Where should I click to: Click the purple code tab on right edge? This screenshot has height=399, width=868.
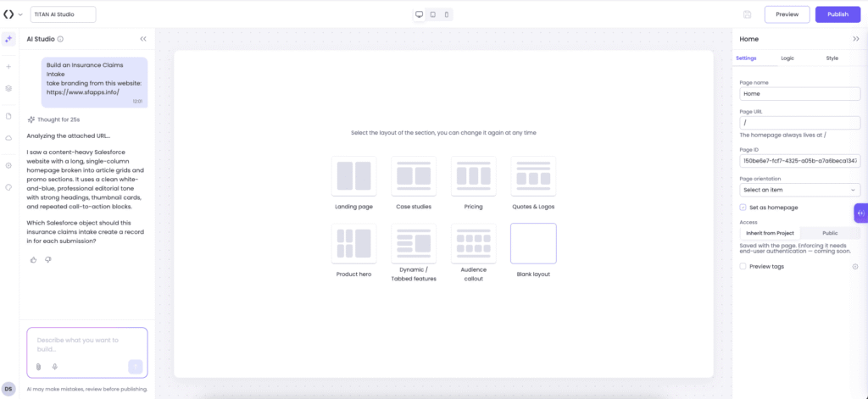tap(861, 213)
